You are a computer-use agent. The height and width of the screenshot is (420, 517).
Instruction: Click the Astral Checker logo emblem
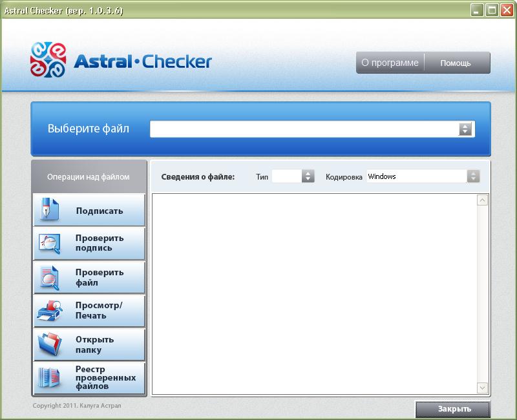(x=48, y=59)
